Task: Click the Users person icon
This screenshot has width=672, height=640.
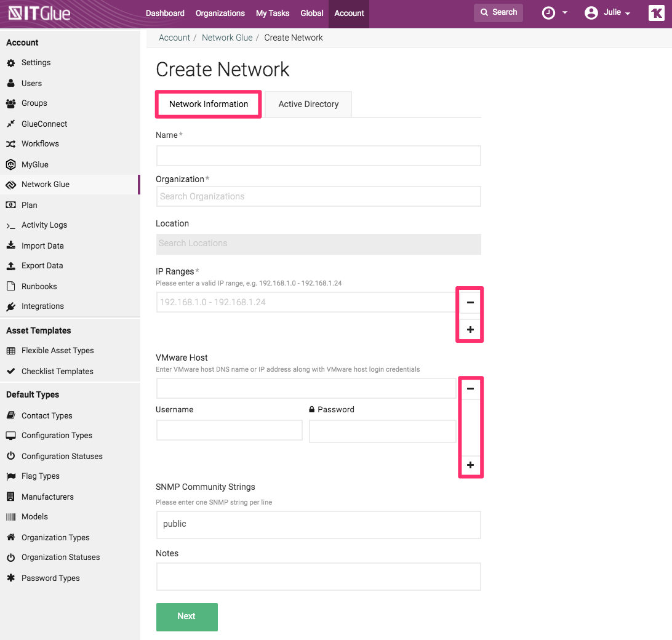Action: [x=10, y=83]
